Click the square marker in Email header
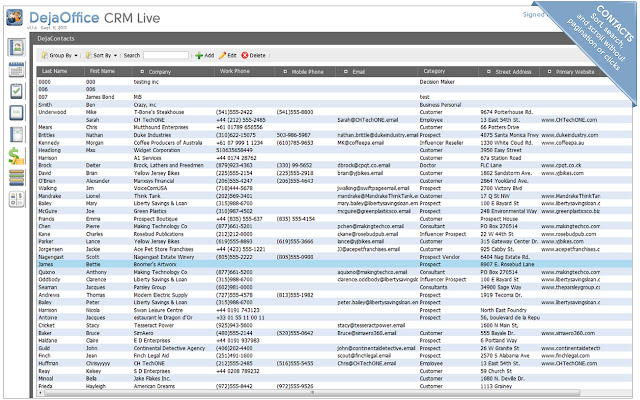640x400 pixels. click(x=347, y=73)
